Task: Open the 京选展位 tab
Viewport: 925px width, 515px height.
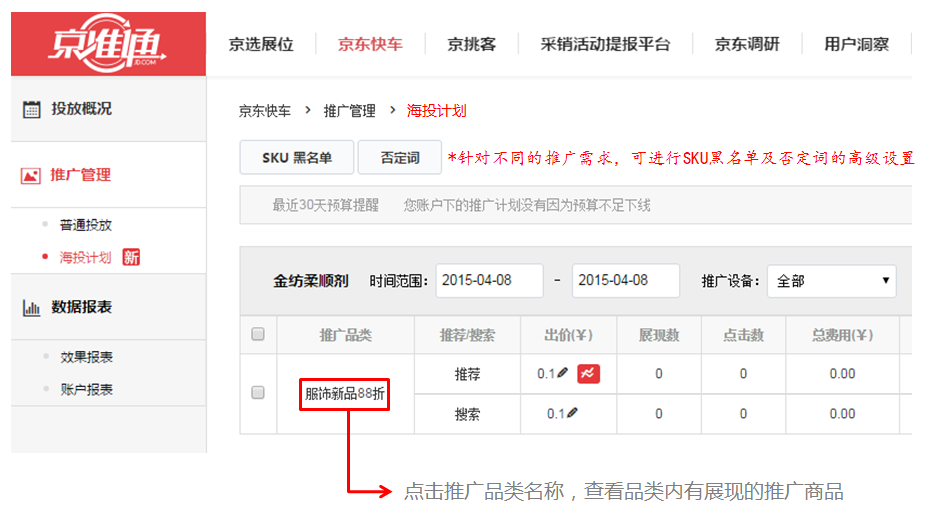Action: pyautogui.click(x=261, y=44)
